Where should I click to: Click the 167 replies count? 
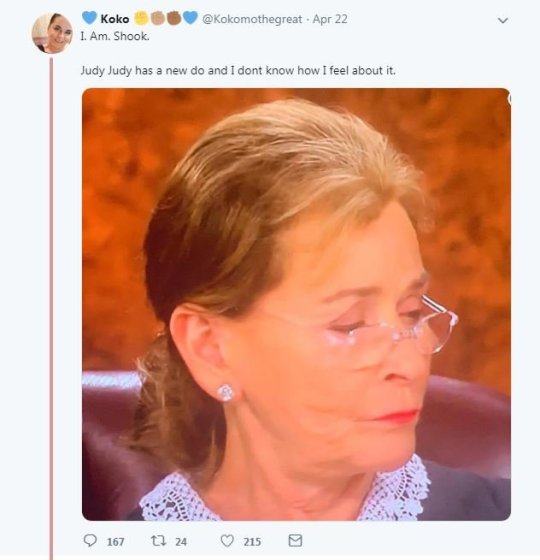click(x=116, y=542)
